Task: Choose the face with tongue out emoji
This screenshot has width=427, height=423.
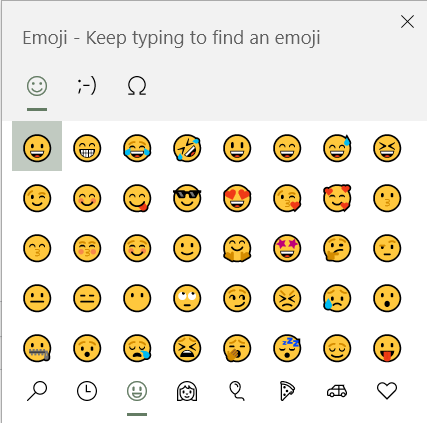Action: pyautogui.click(x=387, y=348)
